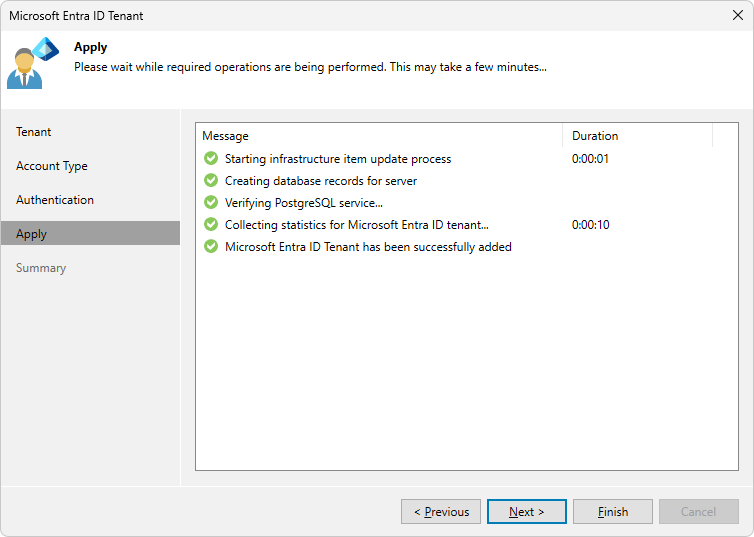Click the Microsoft Entra ID Tenant window title

[76, 16]
